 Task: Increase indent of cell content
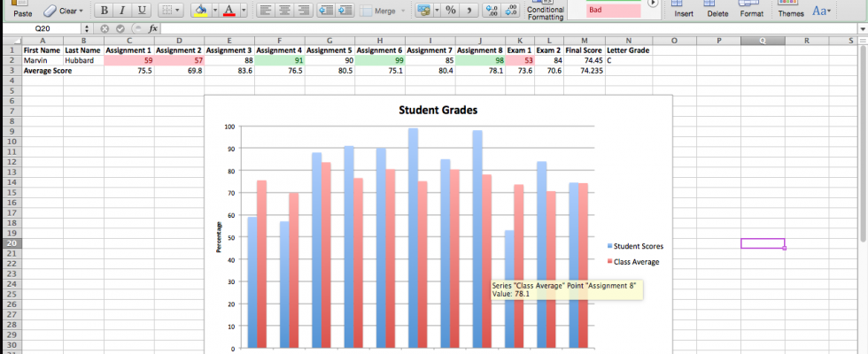[x=345, y=11]
